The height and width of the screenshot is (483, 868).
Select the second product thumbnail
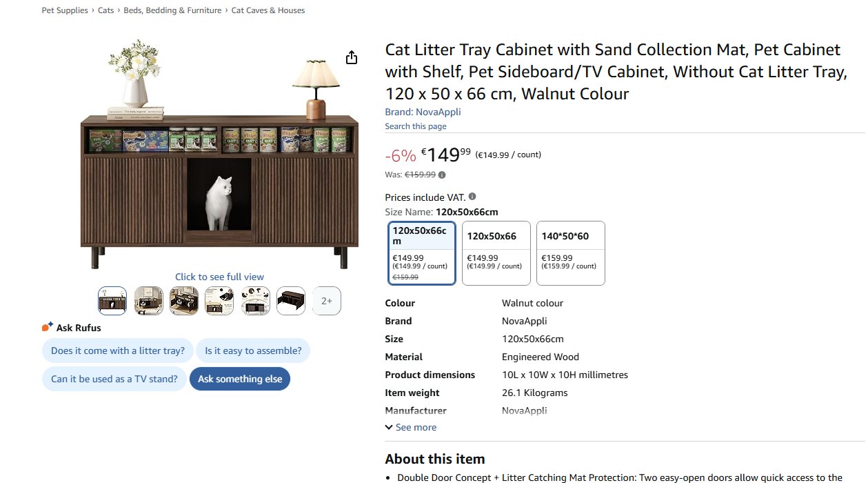[x=148, y=301]
